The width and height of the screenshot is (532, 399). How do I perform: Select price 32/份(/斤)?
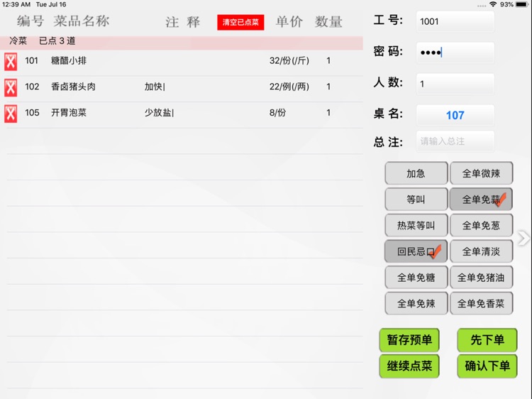289,61
